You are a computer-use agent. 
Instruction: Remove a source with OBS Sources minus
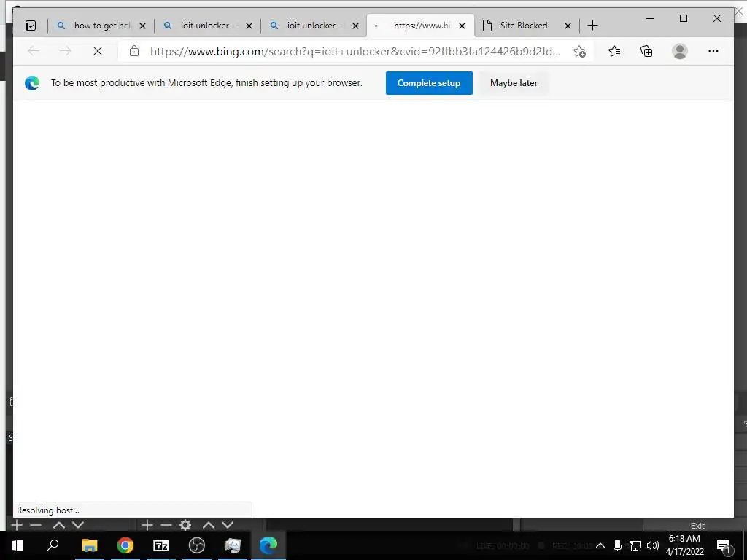[166, 525]
